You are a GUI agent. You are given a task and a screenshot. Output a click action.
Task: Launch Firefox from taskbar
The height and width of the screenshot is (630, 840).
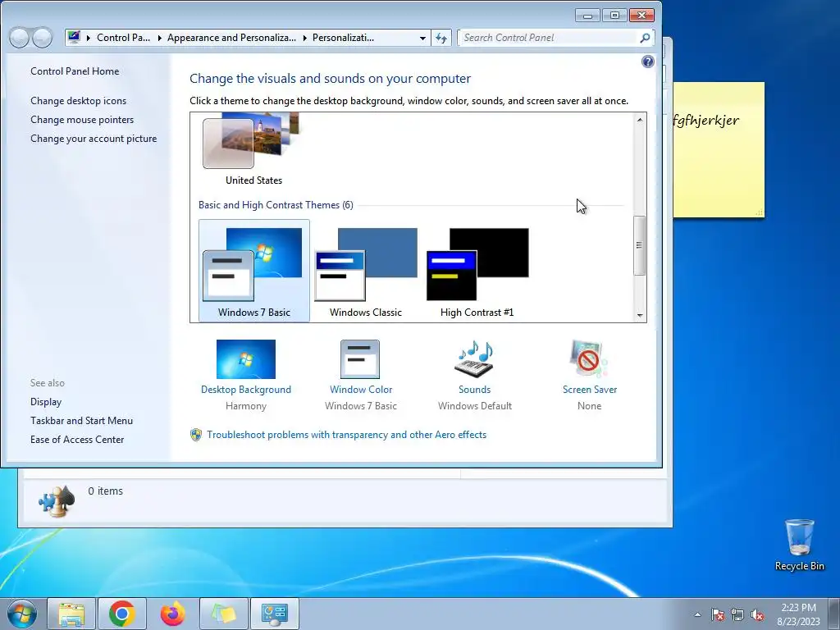[x=172, y=614]
